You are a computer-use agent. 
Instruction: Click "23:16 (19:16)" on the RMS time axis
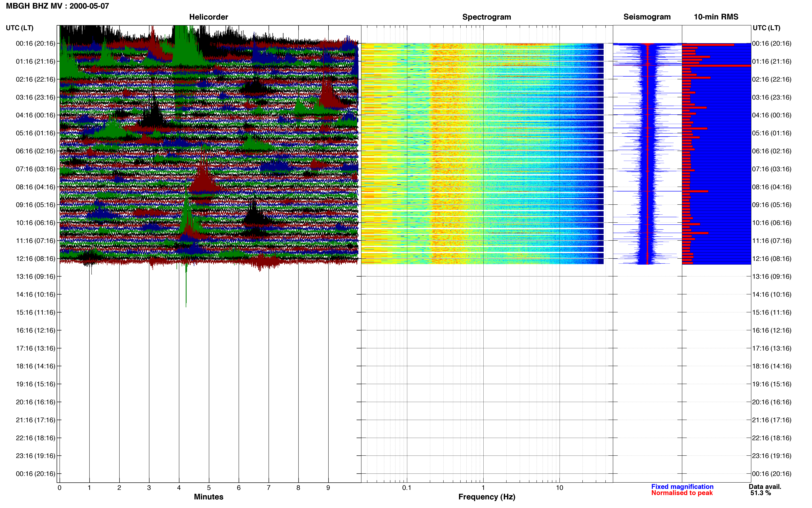(x=772, y=456)
